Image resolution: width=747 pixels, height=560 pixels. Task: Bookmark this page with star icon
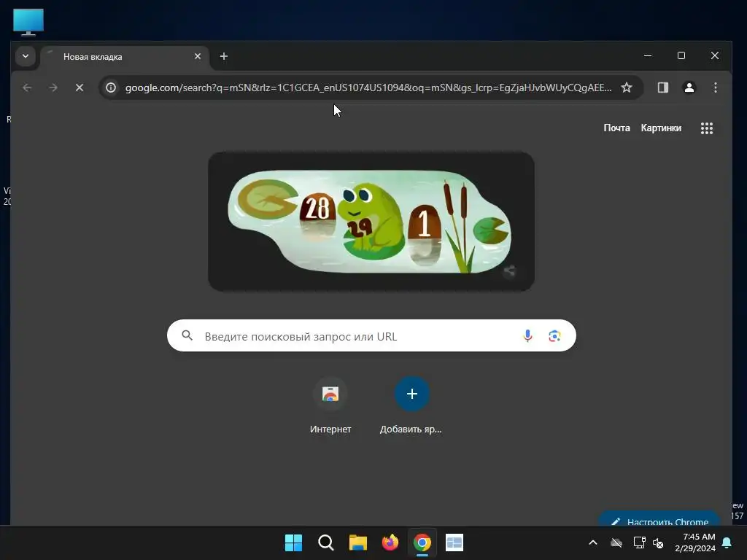pos(627,87)
